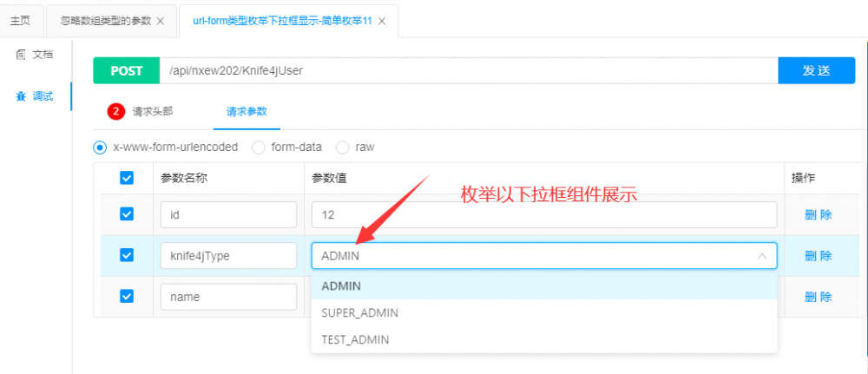This screenshot has height=374, width=868.
Task: Click the request URL input field
Action: (x=469, y=70)
